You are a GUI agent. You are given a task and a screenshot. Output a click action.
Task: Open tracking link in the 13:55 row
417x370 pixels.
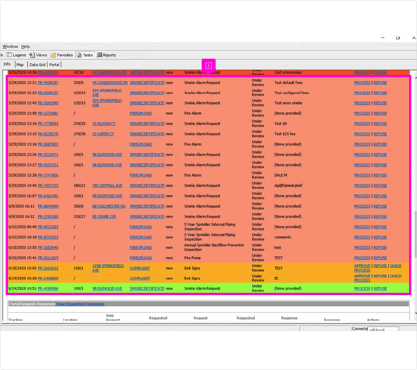coord(48,248)
